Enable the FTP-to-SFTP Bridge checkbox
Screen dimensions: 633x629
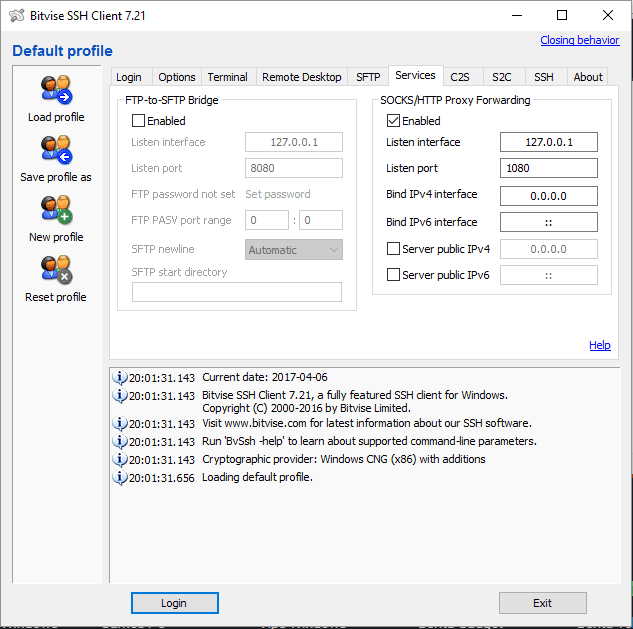click(x=138, y=121)
